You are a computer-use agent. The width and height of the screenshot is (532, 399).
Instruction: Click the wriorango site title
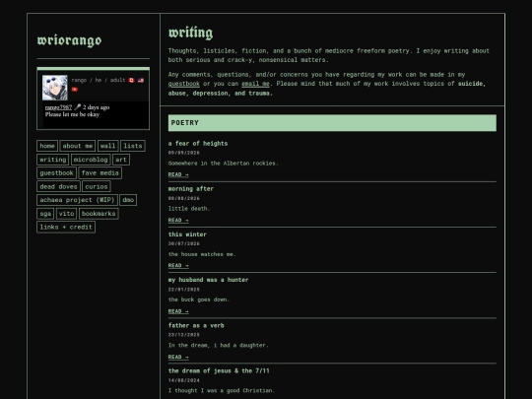pyautogui.click(x=69, y=40)
